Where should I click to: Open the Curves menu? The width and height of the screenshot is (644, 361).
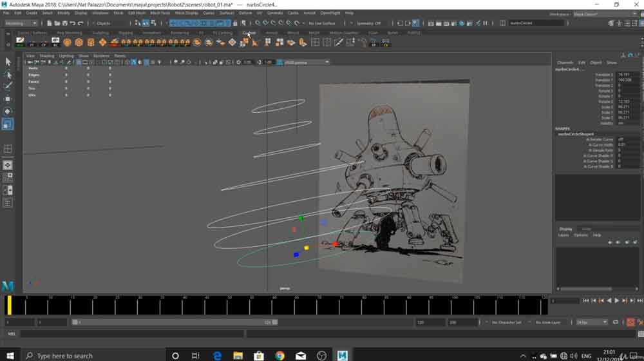click(209, 13)
